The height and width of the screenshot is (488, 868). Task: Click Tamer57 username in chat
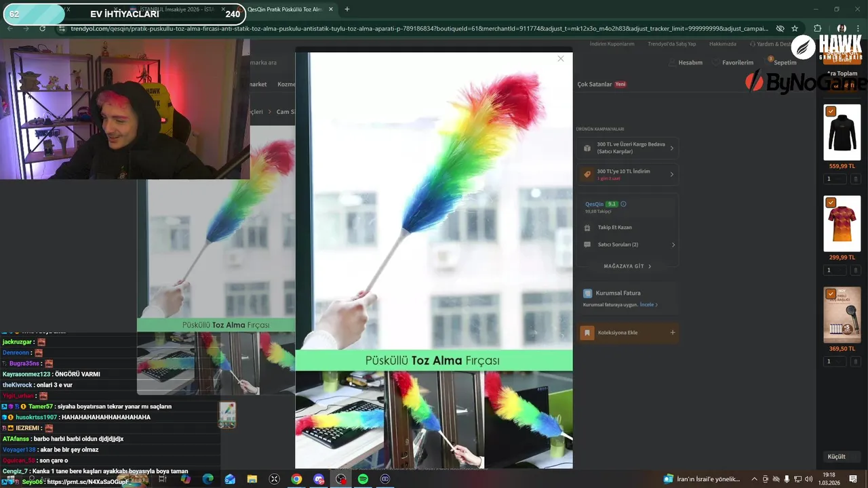[x=40, y=407]
